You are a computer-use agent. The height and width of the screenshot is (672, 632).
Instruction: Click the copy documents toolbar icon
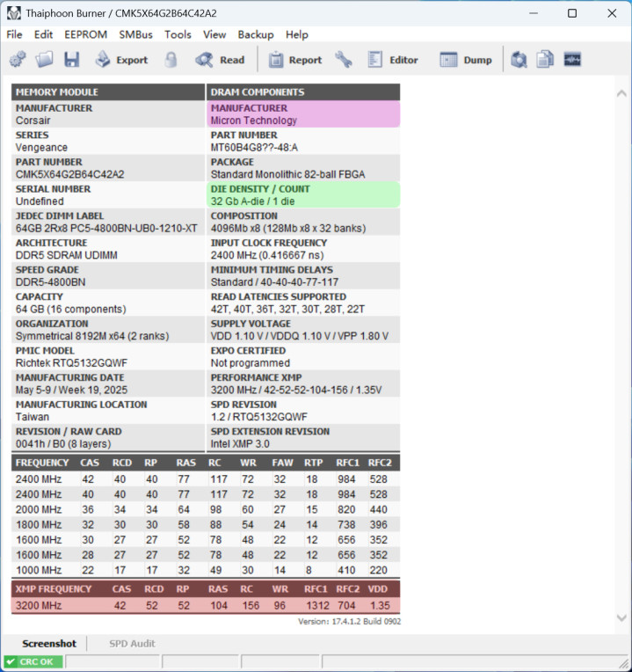click(545, 60)
